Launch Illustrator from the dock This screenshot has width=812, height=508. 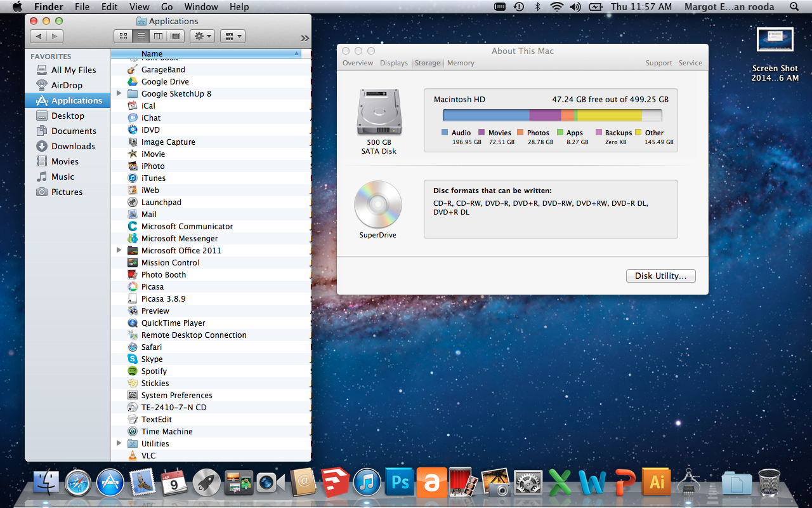coord(657,483)
